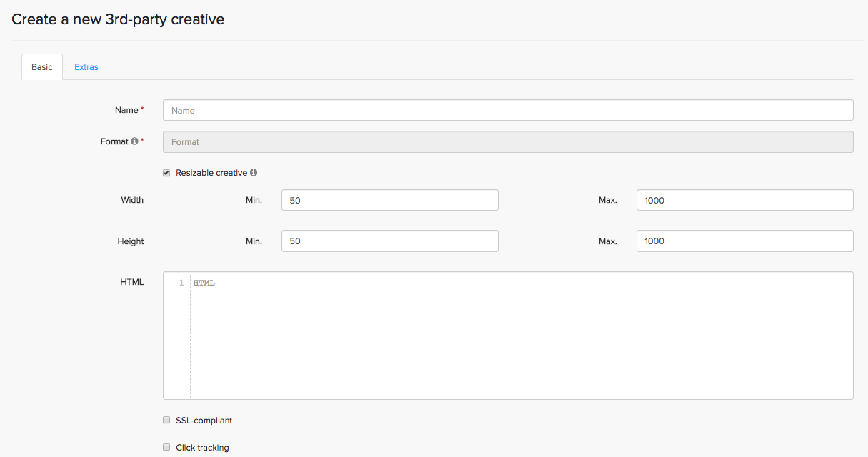Open the Format selection field
Screen dimensions: 868x457
coord(507,141)
